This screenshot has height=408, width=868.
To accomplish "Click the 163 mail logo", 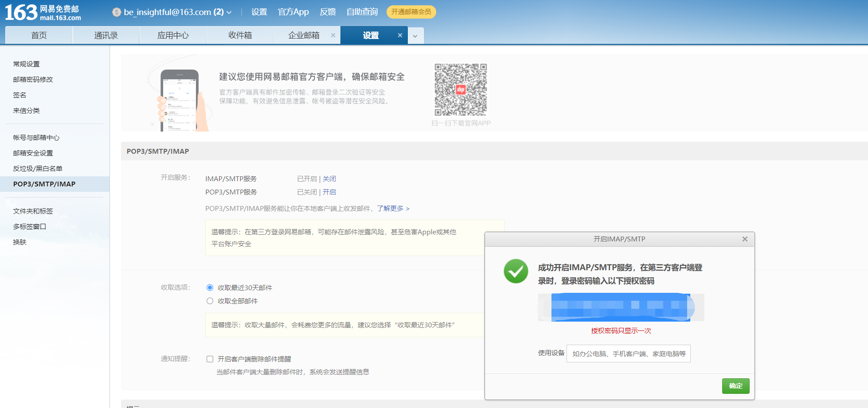I will (x=43, y=12).
